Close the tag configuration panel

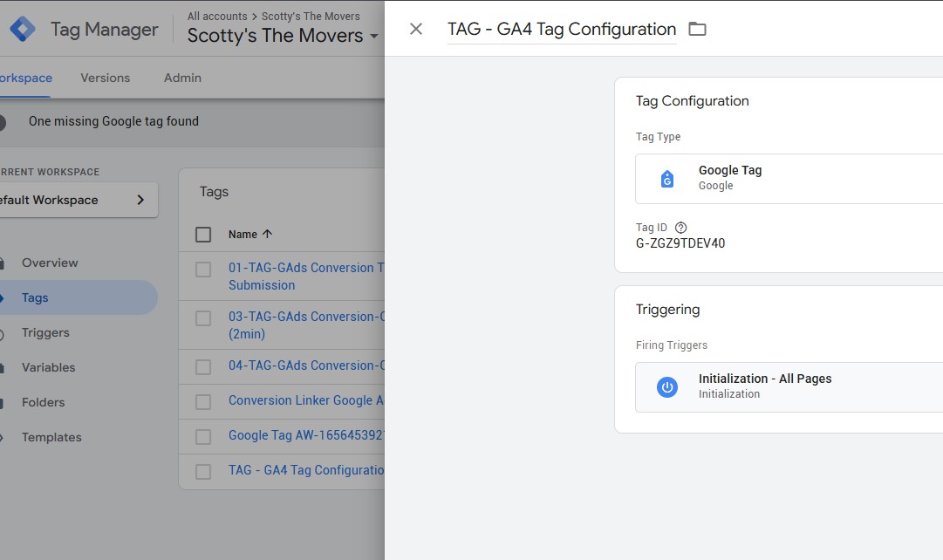pos(415,29)
